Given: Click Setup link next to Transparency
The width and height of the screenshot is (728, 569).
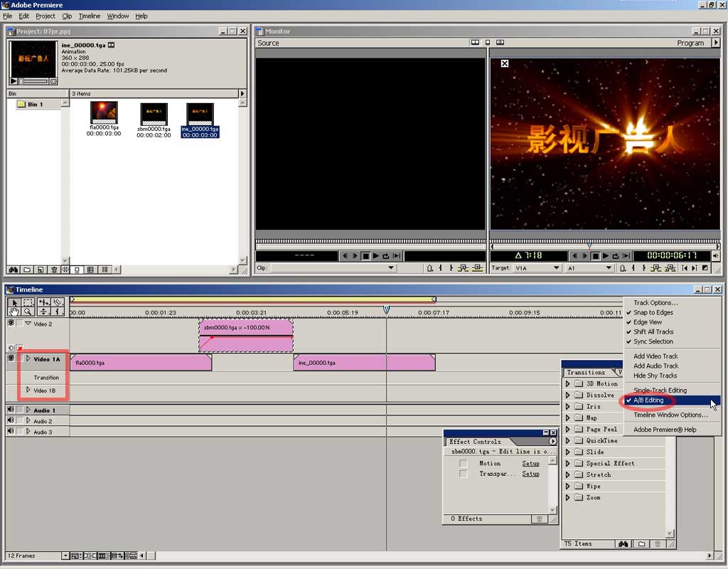Looking at the screenshot, I should click(530, 474).
